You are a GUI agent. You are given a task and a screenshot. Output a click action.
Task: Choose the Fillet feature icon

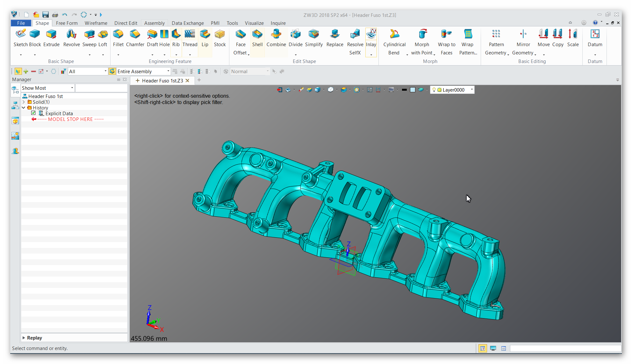pyautogui.click(x=118, y=38)
